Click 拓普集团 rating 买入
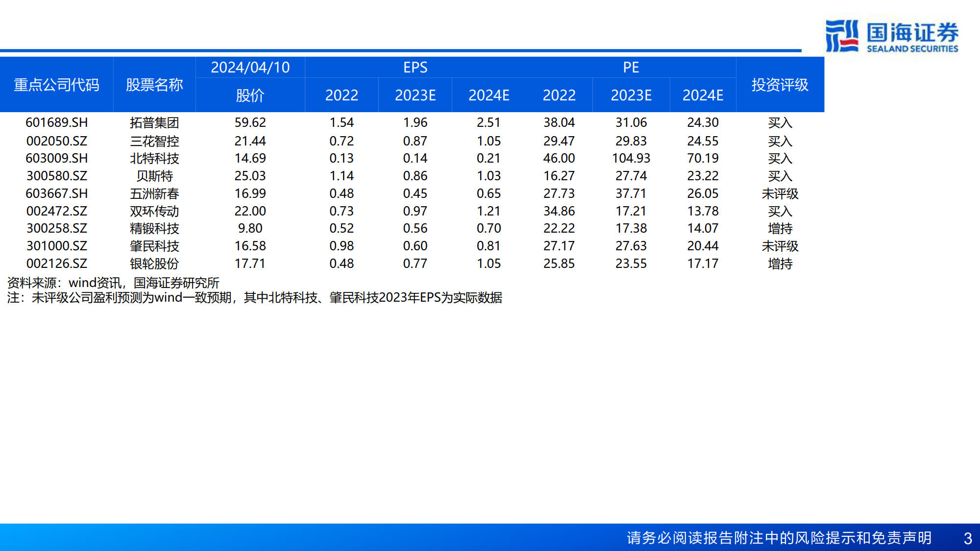The height and width of the screenshot is (551, 980). click(780, 122)
